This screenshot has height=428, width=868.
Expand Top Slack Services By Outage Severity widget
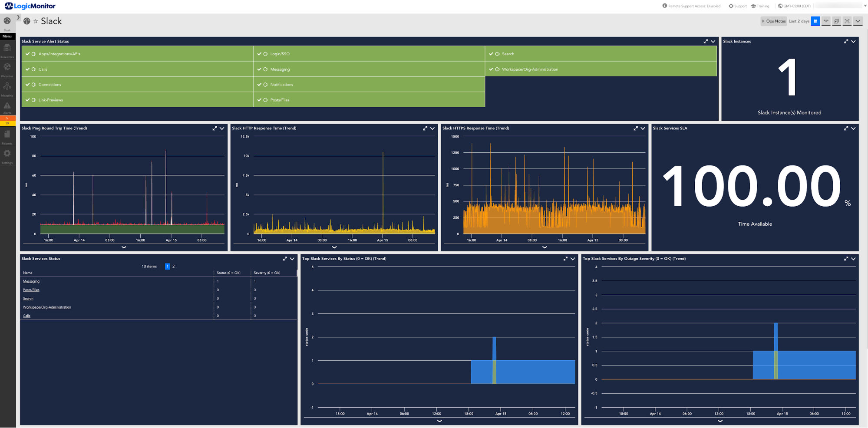click(x=846, y=259)
